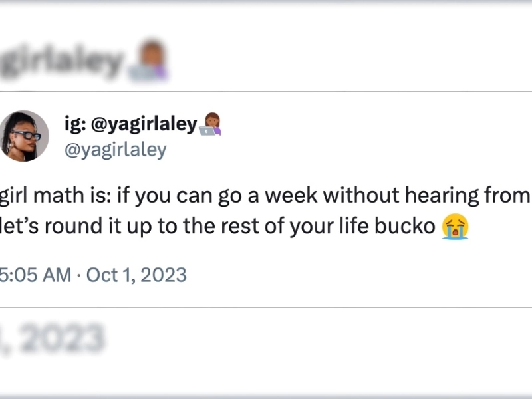Click the sunglasses on the profile photo

[x=27, y=135]
